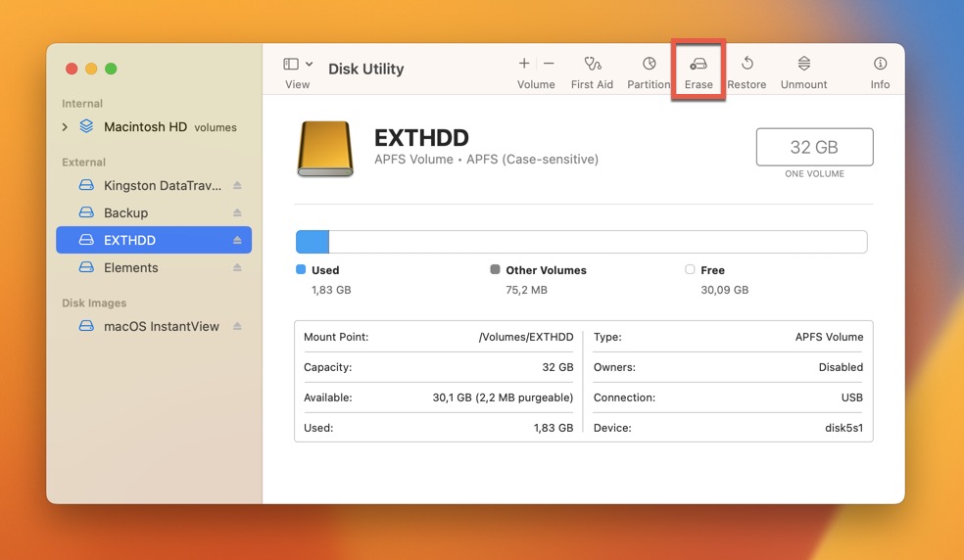Image resolution: width=964 pixels, height=560 pixels.
Task: Click the large EXTHDD drive icon
Action: point(324,149)
